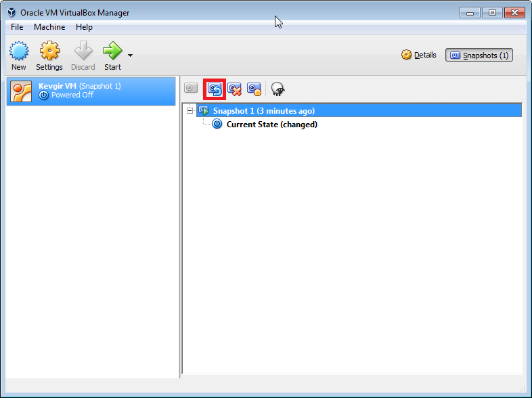Image resolution: width=532 pixels, height=398 pixels.
Task: Click the Take Snapshot camera icon
Action: [191, 88]
